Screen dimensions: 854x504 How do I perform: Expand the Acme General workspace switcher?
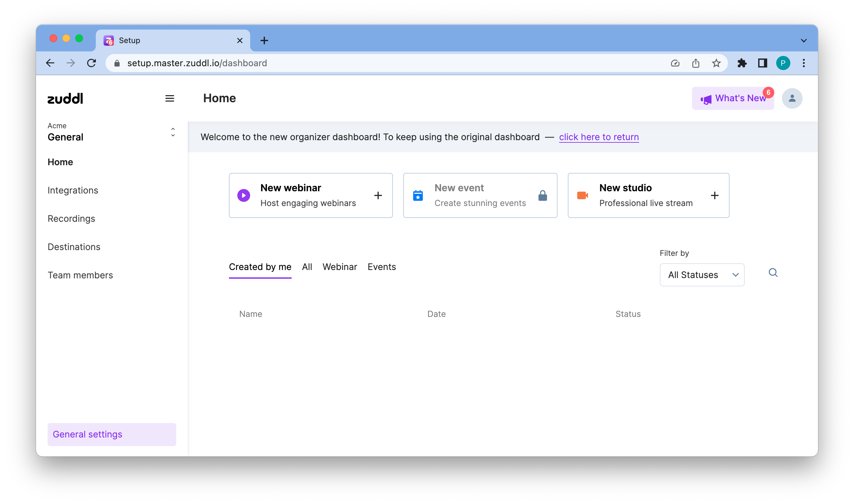(x=173, y=132)
